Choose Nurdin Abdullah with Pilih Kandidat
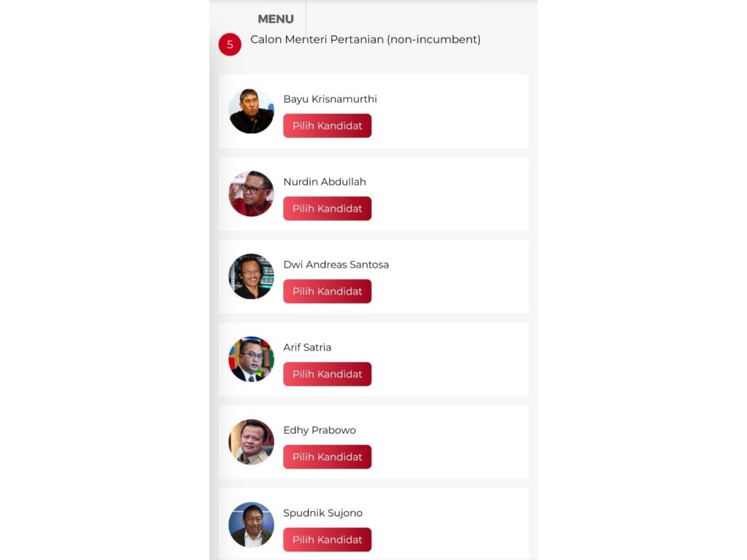747x560 pixels. 327,209
